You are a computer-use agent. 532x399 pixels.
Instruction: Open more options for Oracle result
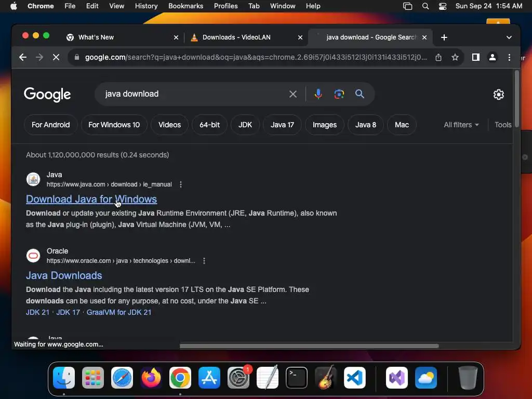coord(204,261)
